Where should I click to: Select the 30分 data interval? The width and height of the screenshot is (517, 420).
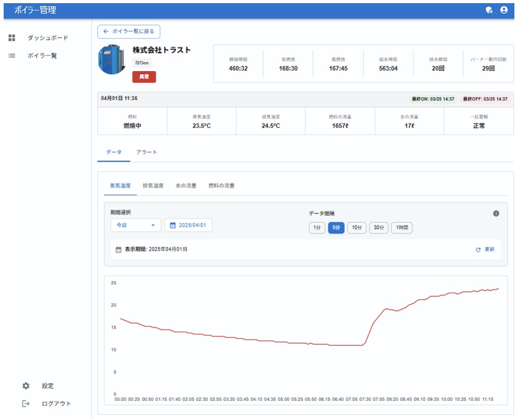pyautogui.click(x=378, y=228)
